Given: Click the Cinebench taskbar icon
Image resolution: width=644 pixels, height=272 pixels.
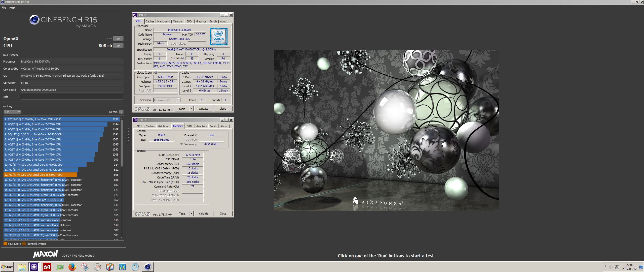Looking at the screenshot, I should pyautogui.click(x=148, y=267).
